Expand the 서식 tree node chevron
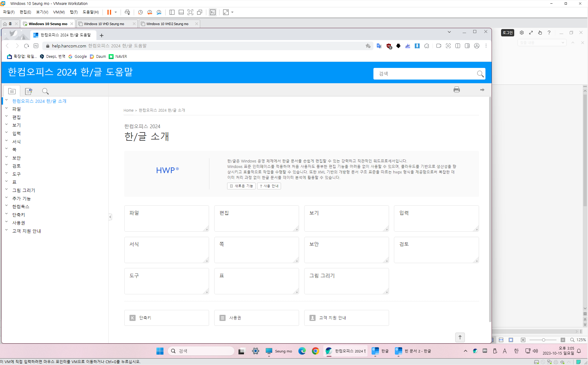 6,141
